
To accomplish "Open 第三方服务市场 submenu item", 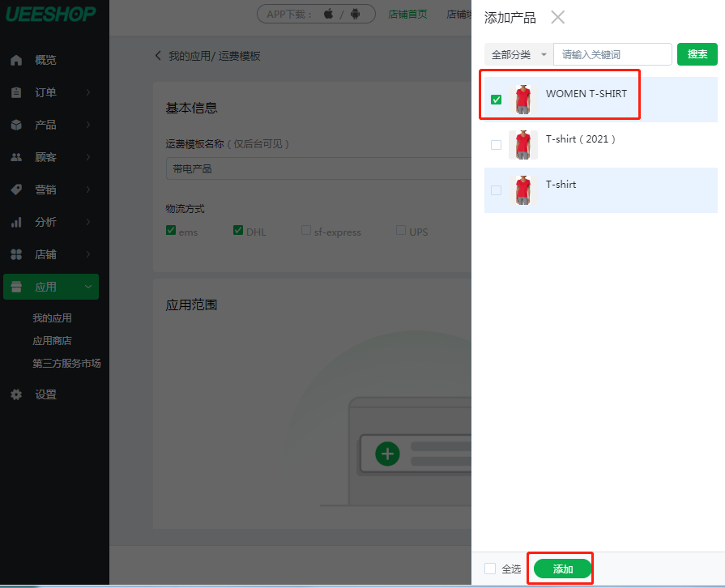I will tap(66, 364).
